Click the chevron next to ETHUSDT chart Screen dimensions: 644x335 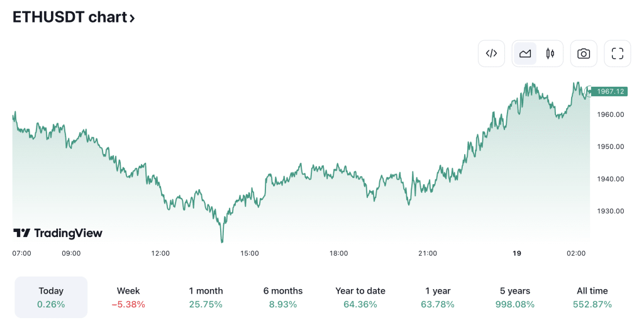[x=132, y=18]
